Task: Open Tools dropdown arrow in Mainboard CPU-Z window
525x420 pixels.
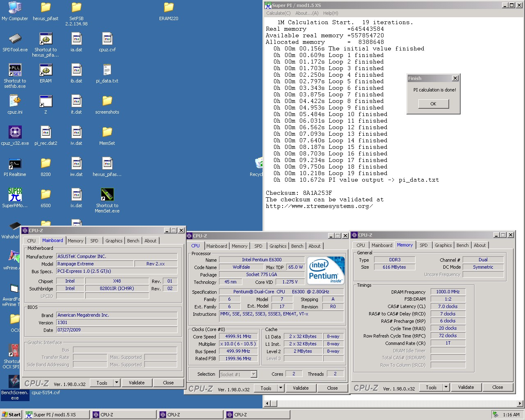Action: 117,383
